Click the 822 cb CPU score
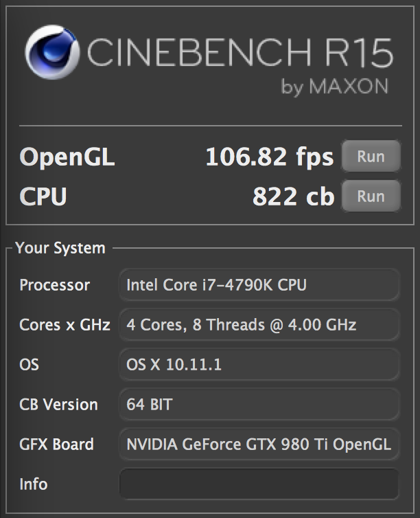Screen dimensions: 420x518 (293, 197)
